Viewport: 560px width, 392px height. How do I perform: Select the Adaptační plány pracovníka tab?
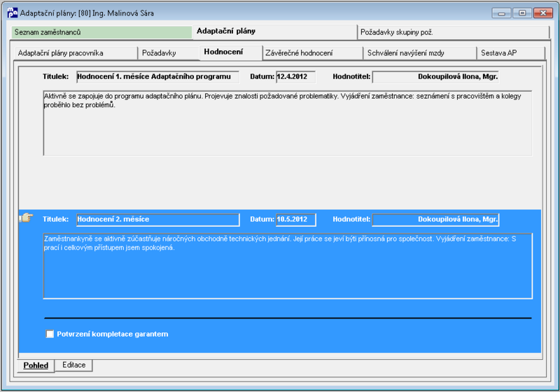click(76, 52)
